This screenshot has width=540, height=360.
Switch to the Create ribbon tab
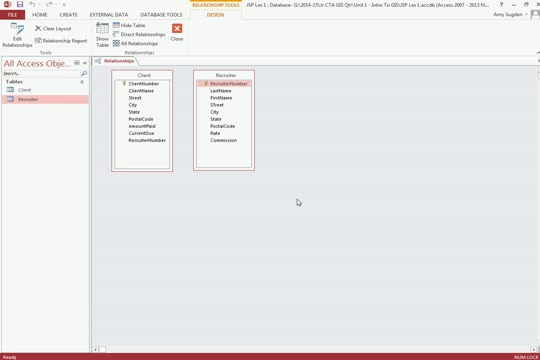(69, 15)
